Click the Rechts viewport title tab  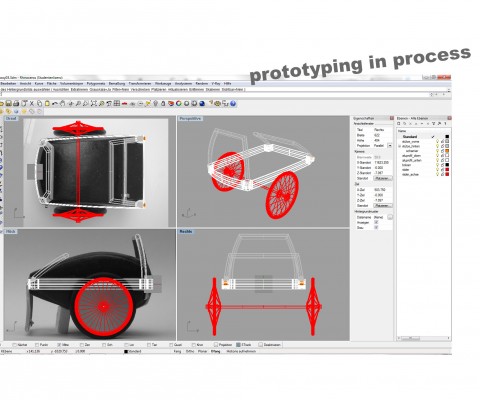pos(186,231)
